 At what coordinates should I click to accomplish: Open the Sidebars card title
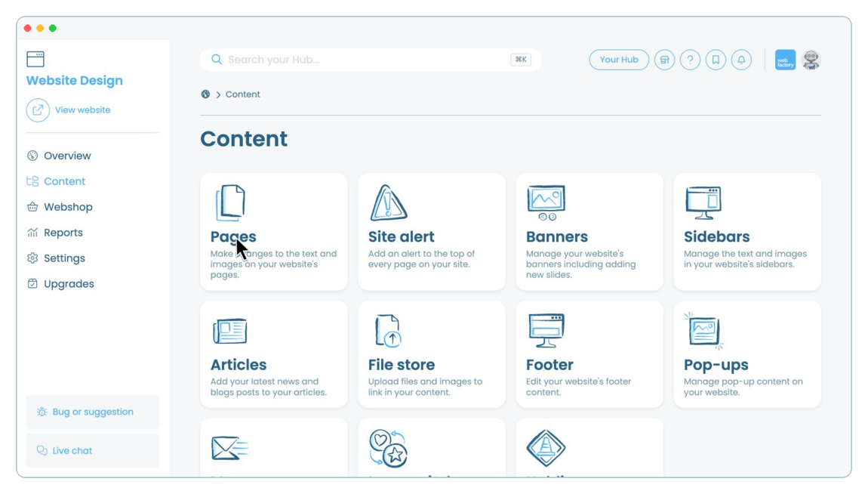(716, 236)
